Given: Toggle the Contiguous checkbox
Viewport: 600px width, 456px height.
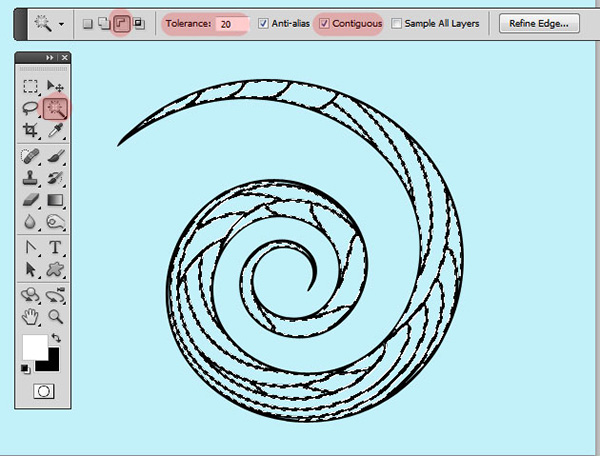Looking at the screenshot, I should [324, 23].
